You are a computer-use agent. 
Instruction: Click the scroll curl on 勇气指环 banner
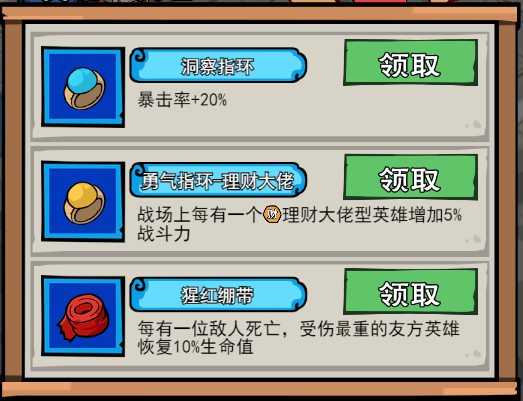pyautogui.click(x=139, y=170)
